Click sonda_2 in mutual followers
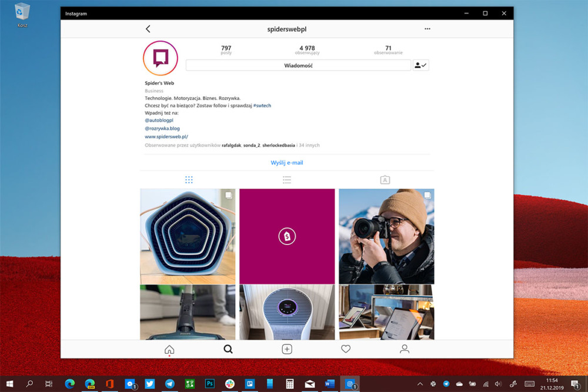The height and width of the screenshot is (392, 588). click(252, 145)
